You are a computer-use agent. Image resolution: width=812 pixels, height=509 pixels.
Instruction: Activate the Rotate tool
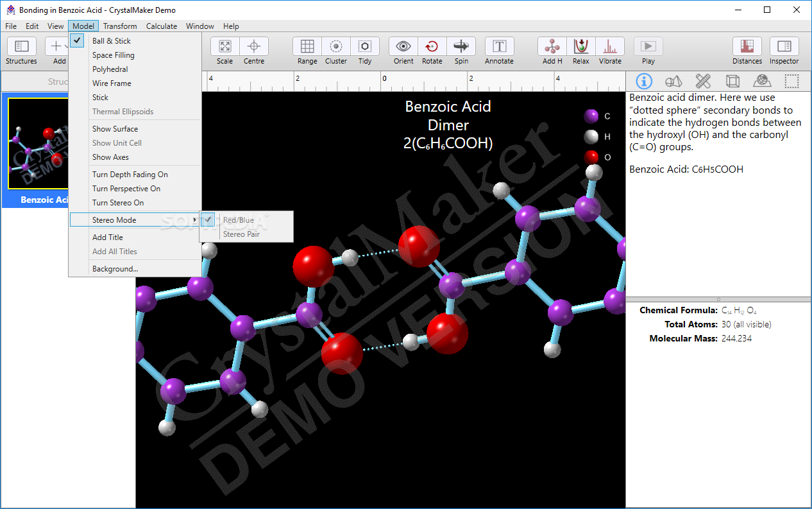[x=432, y=46]
